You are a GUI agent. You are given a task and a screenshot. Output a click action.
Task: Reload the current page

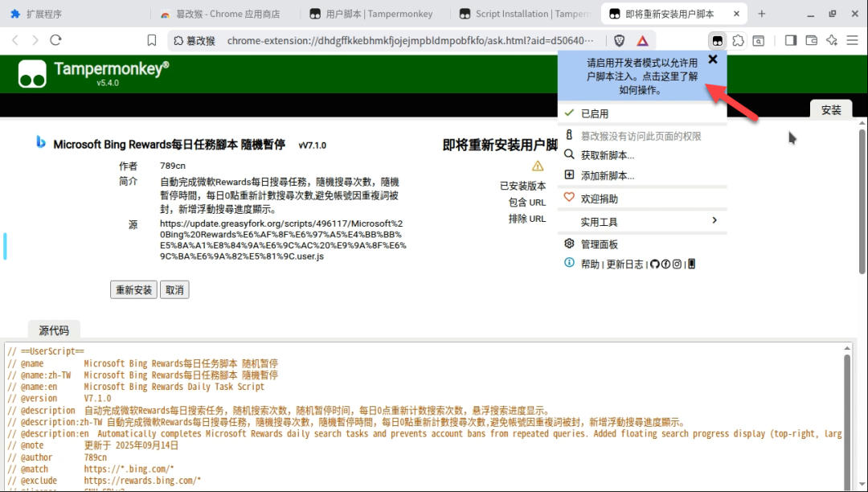[x=55, y=40]
